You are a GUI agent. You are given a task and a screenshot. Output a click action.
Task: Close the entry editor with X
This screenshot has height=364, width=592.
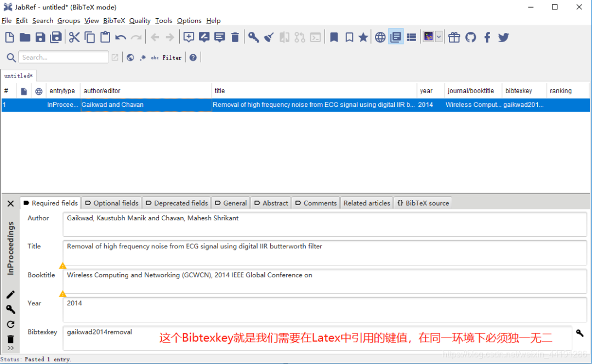point(10,203)
